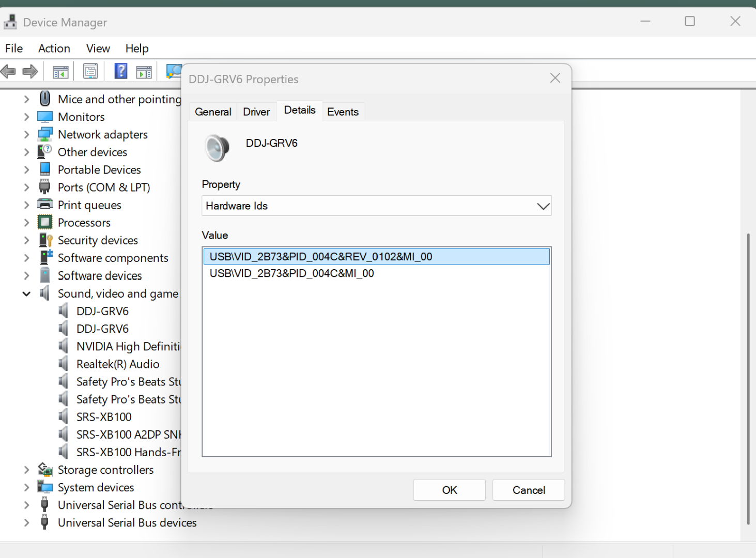The height and width of the screenshot is (558, 756).
Task: Click the Scan for hardware changes icon
Action: [x=173, y=71]
